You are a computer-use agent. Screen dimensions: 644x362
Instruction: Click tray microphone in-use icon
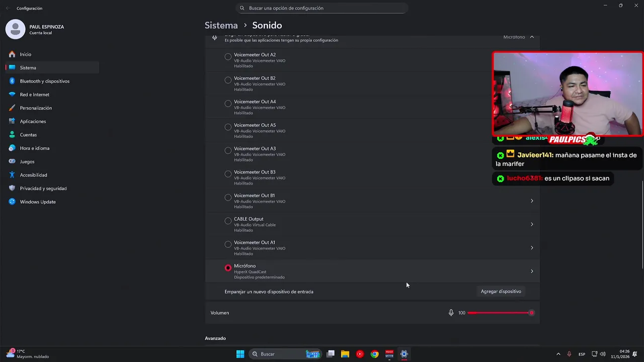569,354
